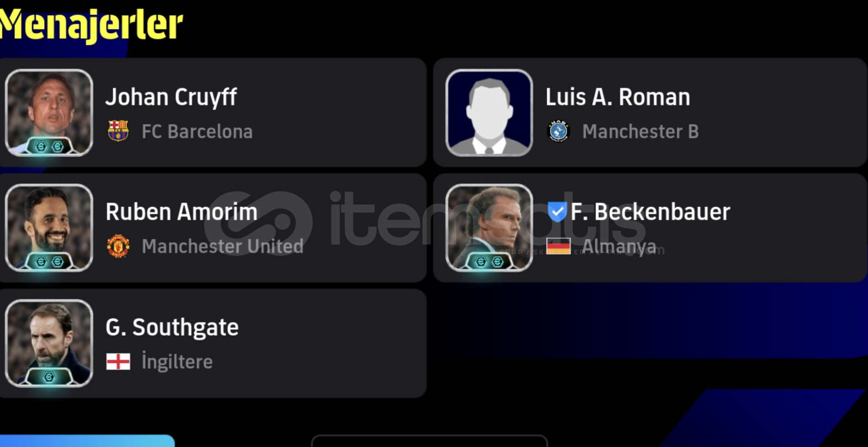Click the FC Barcelona club crest
This screenshot has width=868, height=447.
pos(118,131)
